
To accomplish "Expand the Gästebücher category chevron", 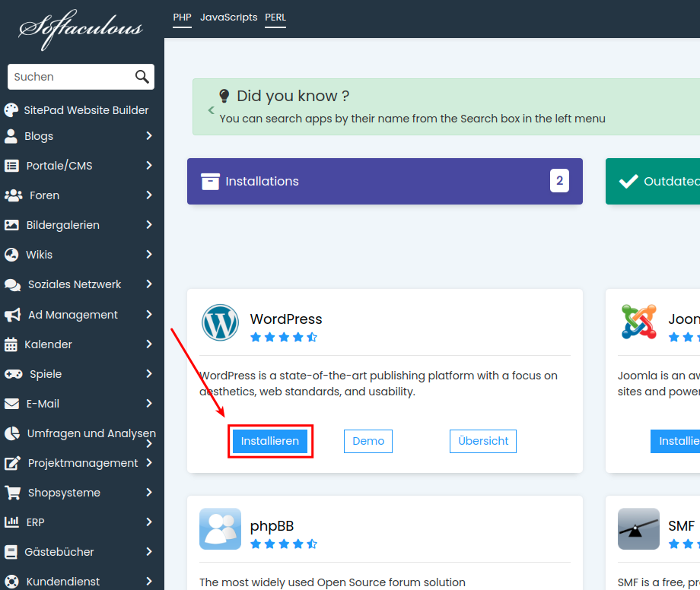I will click(x=149, y=552).
